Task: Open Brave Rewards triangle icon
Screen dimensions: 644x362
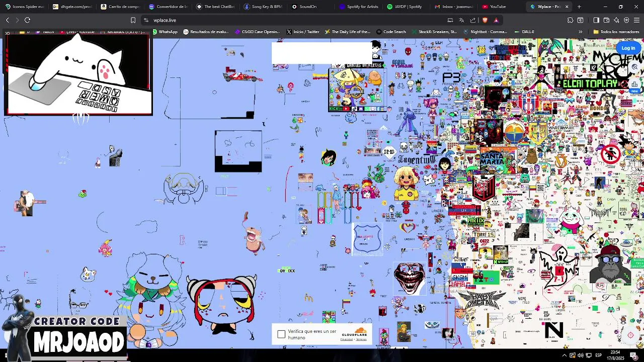Action: click(x=496, y=20)
